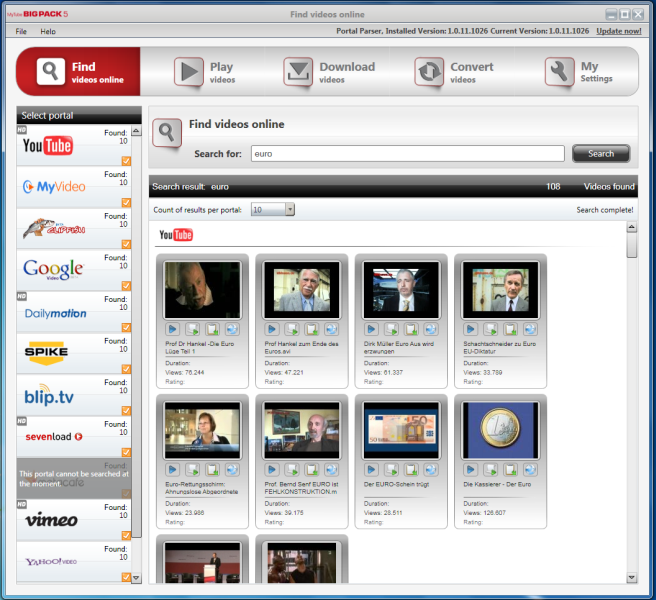656x600 pixels.
Task: Uncheck the Dailymotion portal checkbox
Action: click(x=126, y=327)
